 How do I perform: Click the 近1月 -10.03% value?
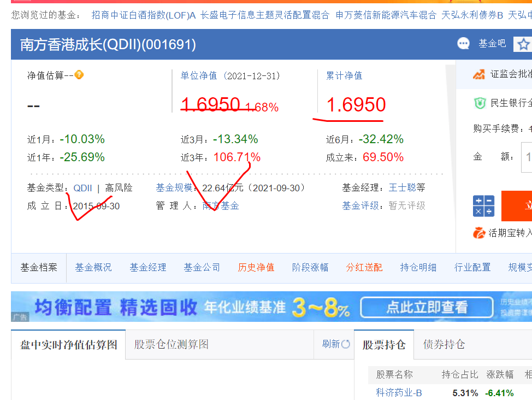pos(82,139)
